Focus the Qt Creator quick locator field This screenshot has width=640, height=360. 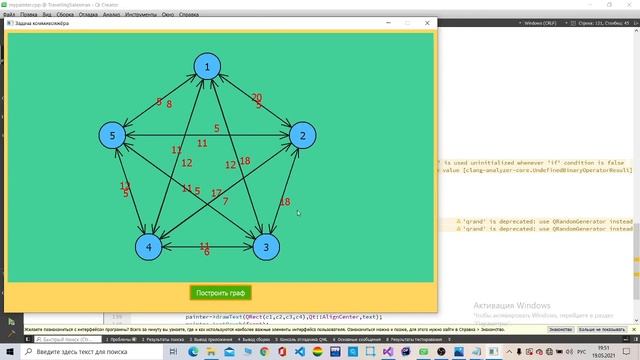(68, 339)
